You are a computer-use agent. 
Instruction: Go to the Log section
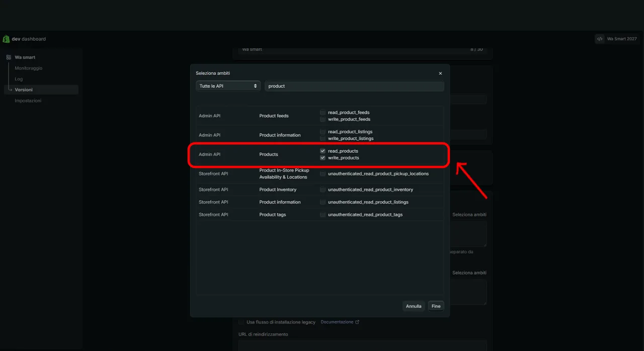[x=19, y=79]
